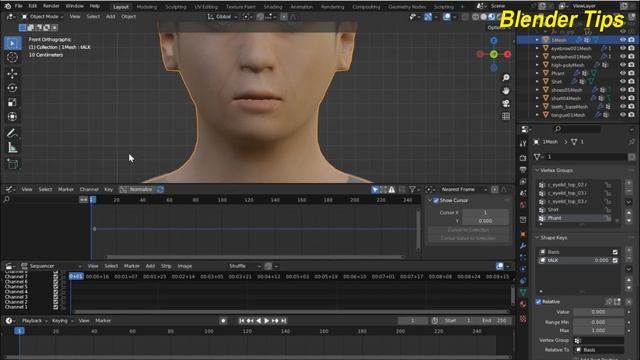Screen dimensions: 640x360
Task: Collapse the Vertex Groups panel
Action: tap(556, 170)
